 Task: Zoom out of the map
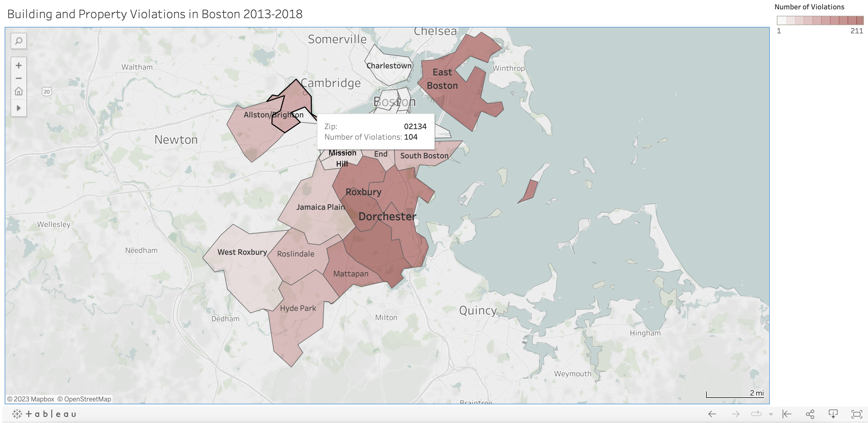[x=18, y=78]
